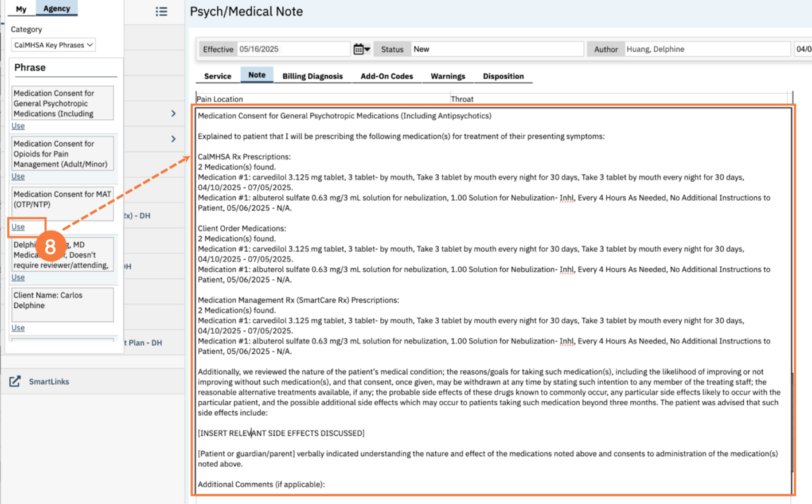Click the SmartLinks external link icon
The width and height of the screenshot is (812, 504).
[15, 381]
